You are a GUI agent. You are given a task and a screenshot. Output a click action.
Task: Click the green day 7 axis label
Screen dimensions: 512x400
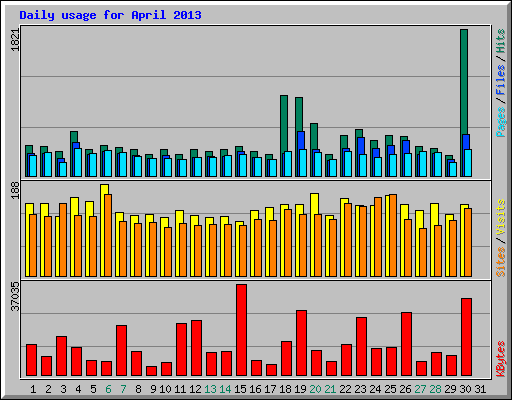(x=123, y=389)
